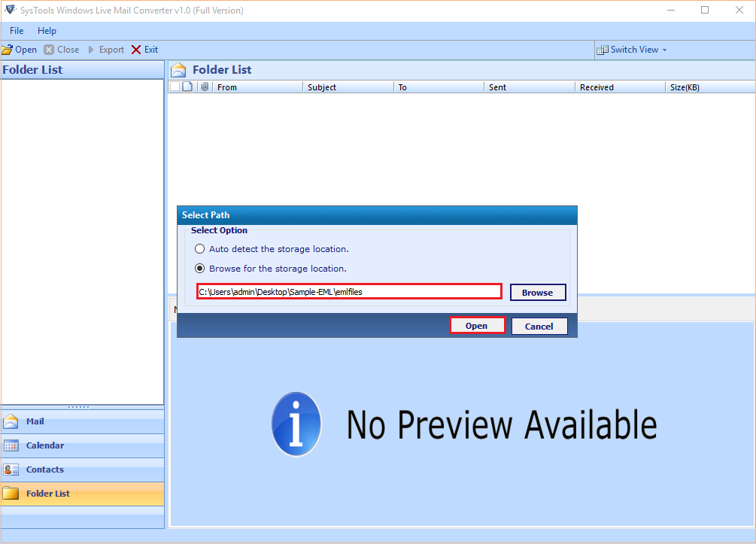
Task: Click the blue information icon
Action: point(296,424)
